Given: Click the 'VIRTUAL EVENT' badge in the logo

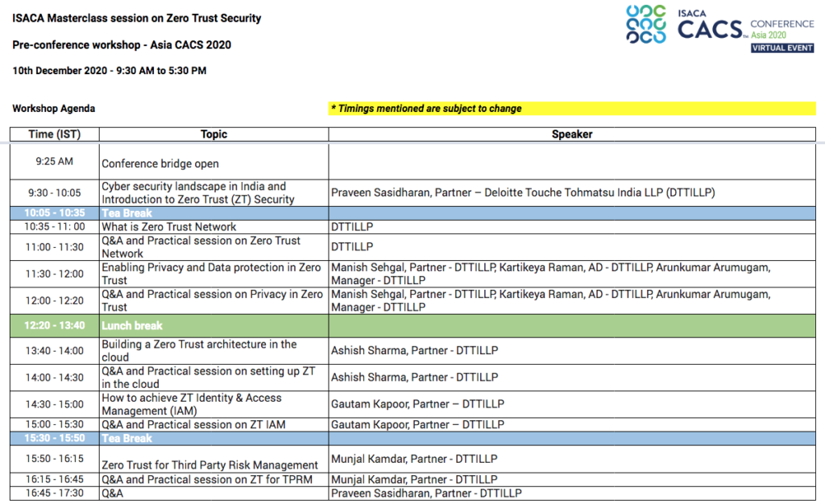Looking at the screenshot, I should 782,48.
